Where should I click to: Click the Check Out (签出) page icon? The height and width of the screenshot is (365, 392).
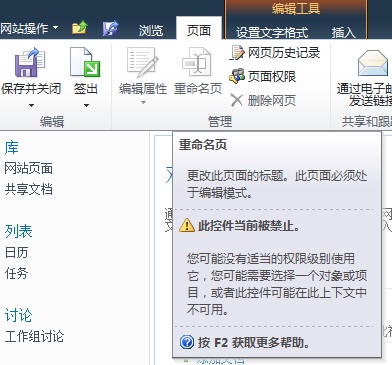point(85,62)
